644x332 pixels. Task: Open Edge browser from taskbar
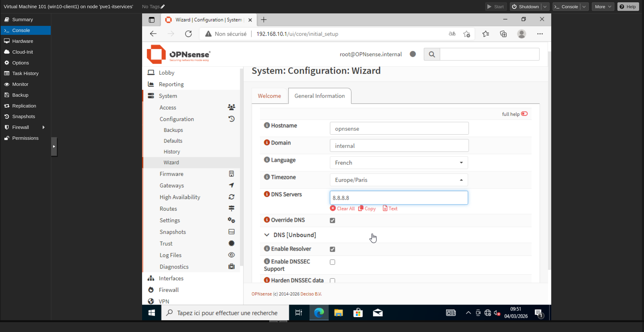point(319,313)
